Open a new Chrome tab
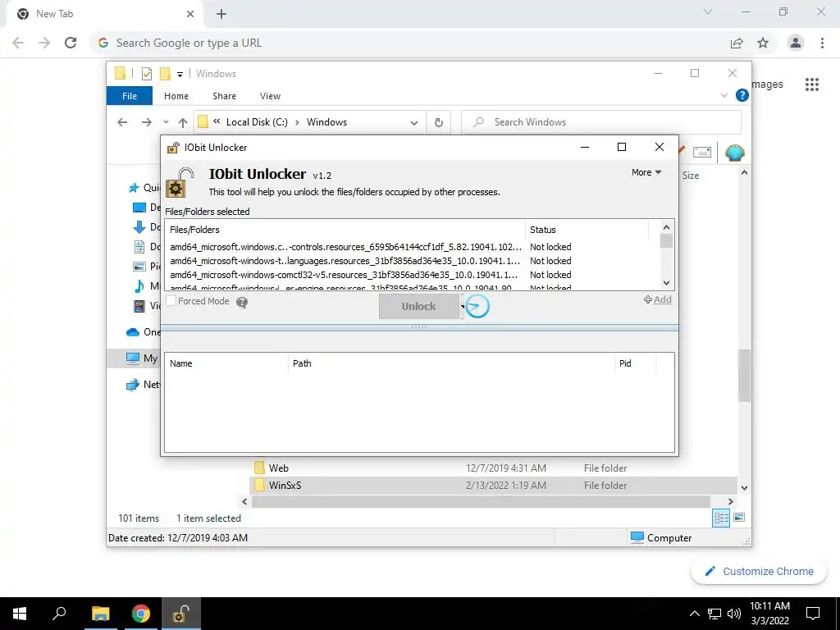The image size is (840, 630). click(221, 14)
